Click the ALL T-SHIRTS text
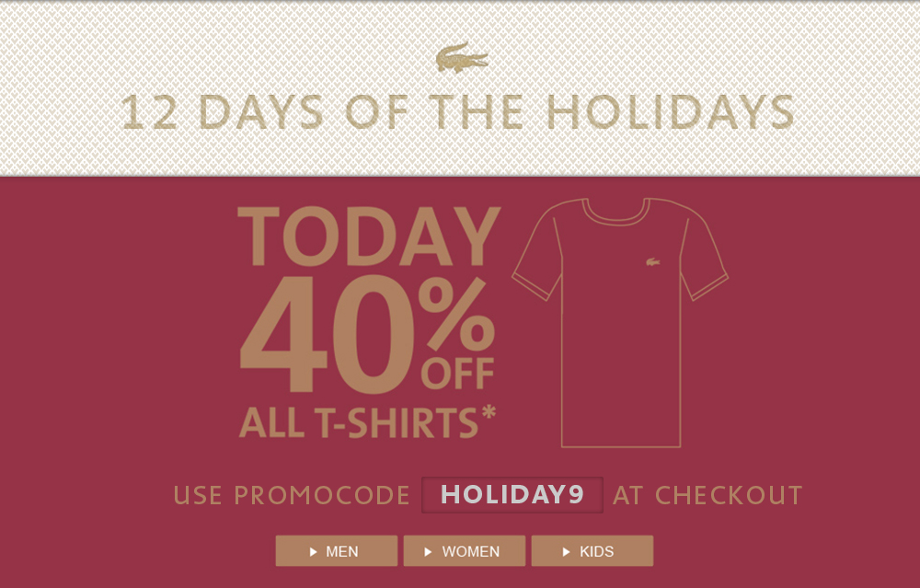 click(x=359, y=422)
